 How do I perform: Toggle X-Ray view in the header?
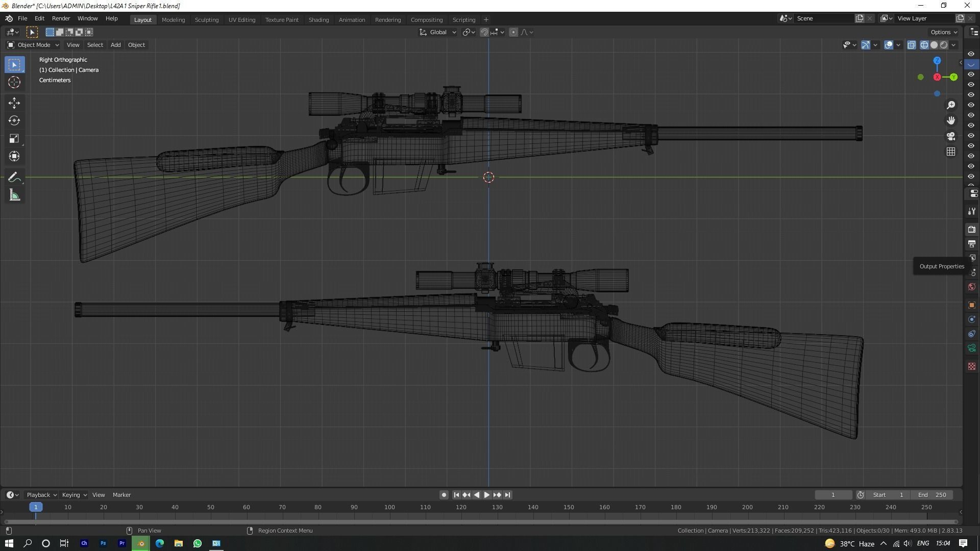[911, 45]
